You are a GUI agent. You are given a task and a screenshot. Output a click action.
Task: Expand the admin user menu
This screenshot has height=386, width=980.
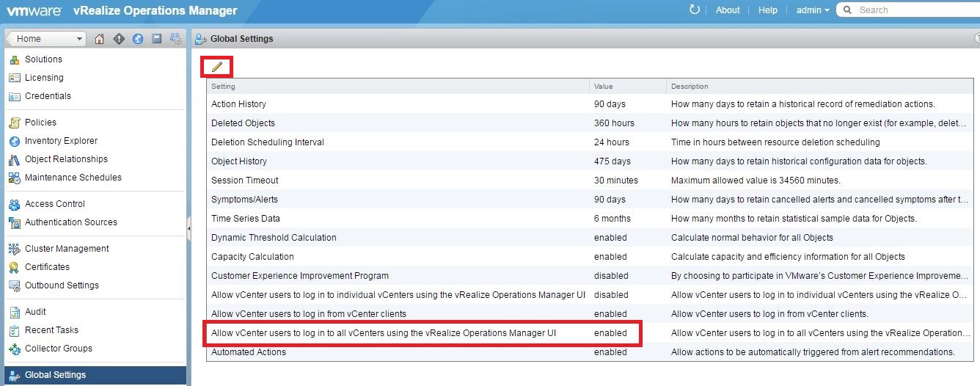(x=813, y=10)
